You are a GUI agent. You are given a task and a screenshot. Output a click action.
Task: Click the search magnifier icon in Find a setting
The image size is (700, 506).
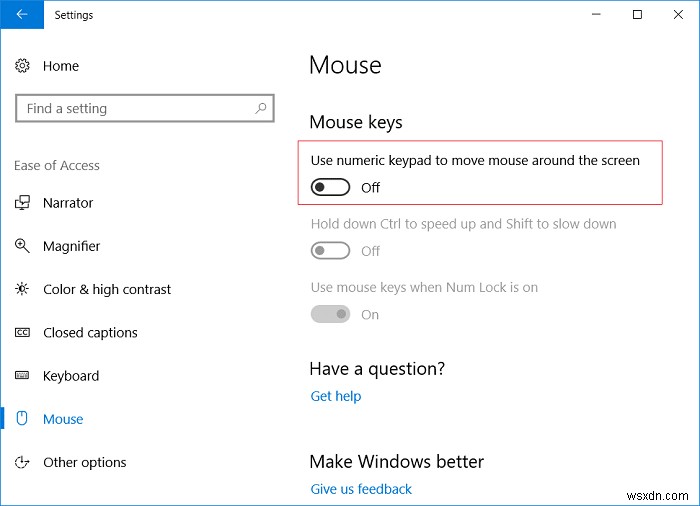pyautogui.click(x=261, y=108)
